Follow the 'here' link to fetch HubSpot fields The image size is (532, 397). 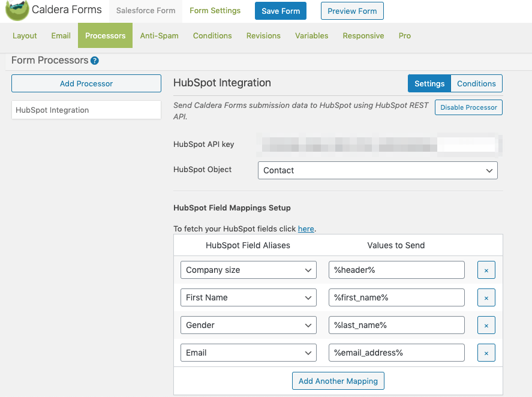click(306, 229)
